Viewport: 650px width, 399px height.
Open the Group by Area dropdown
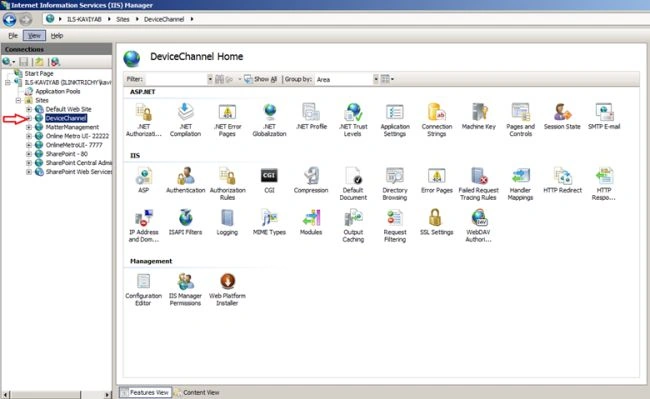pos(347,79)
